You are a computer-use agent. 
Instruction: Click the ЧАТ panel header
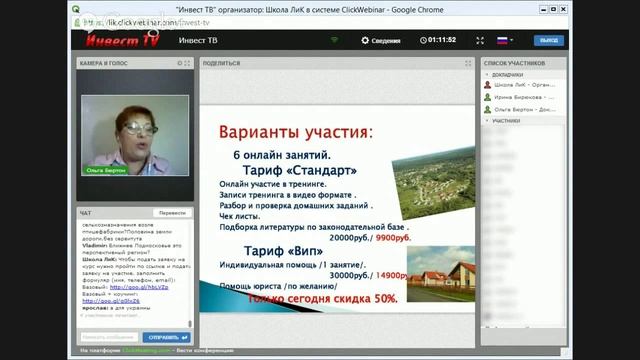[135, 213]
